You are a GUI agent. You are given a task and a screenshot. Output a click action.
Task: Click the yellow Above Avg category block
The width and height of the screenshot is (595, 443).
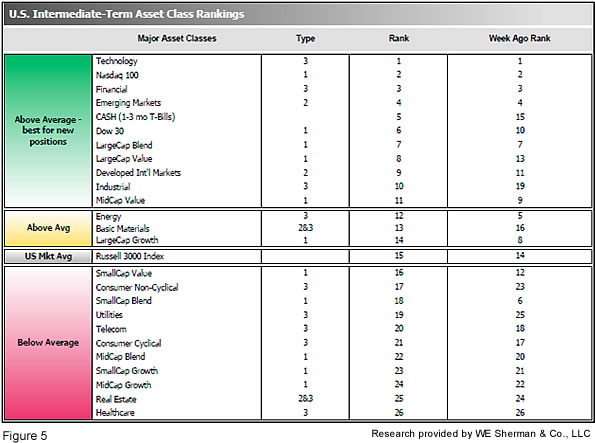coord(48,228)
